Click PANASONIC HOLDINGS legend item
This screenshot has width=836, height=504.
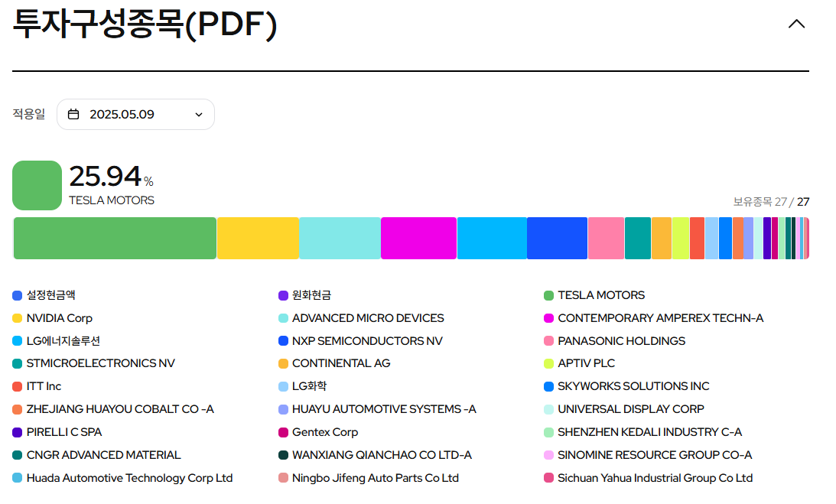pyautogui.click(x=615, y=341)
